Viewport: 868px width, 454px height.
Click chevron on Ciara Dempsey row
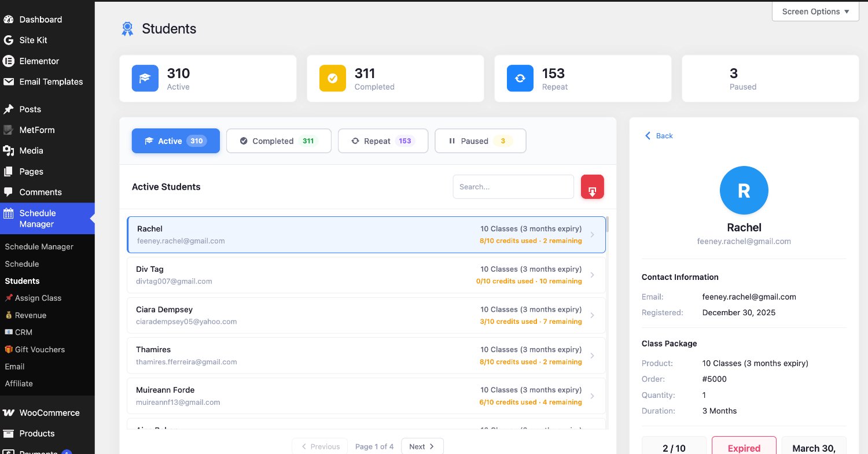(x=592, y=315)
